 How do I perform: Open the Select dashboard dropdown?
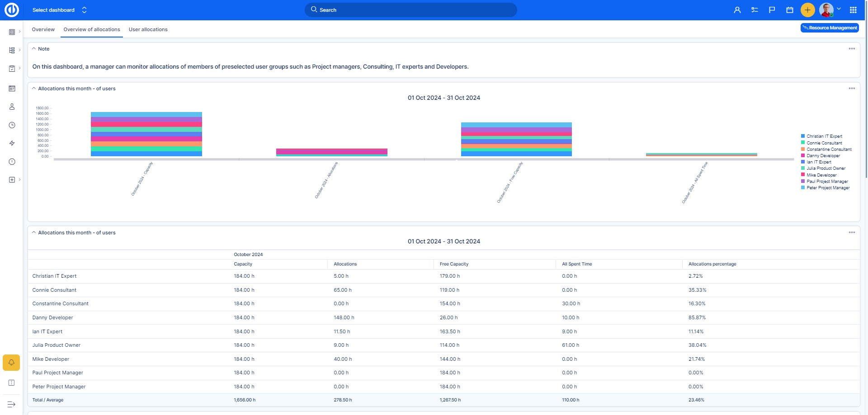[x=59, y=10]
